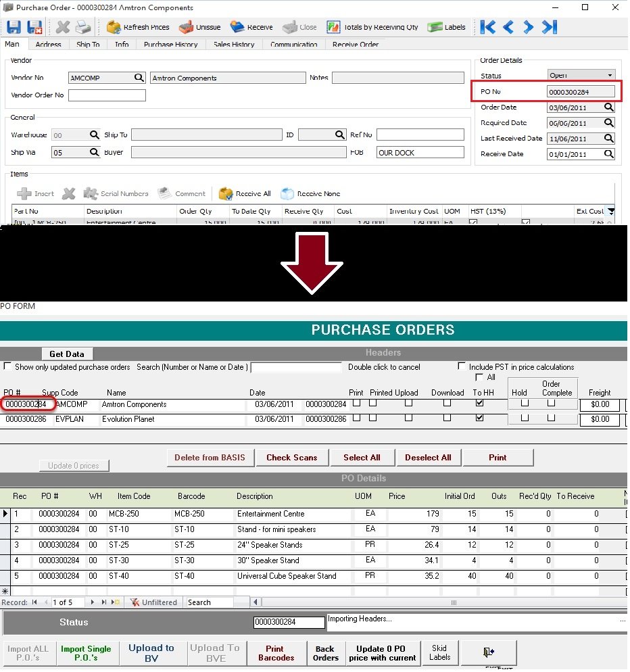Switch to the Ship To tab
Image resolution: width=630 pixels, height=672 pixels.
point(88,45)
